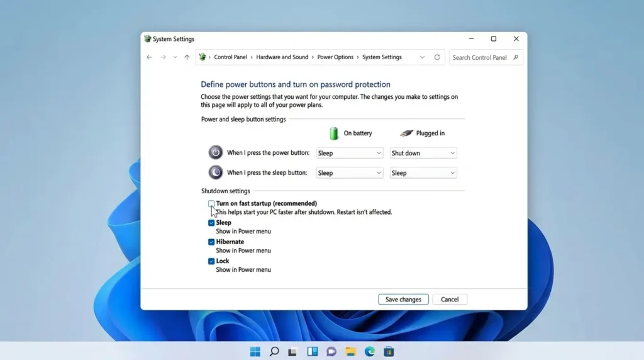
Task: Click the System Settings breadcrumb
Action: 382,57
